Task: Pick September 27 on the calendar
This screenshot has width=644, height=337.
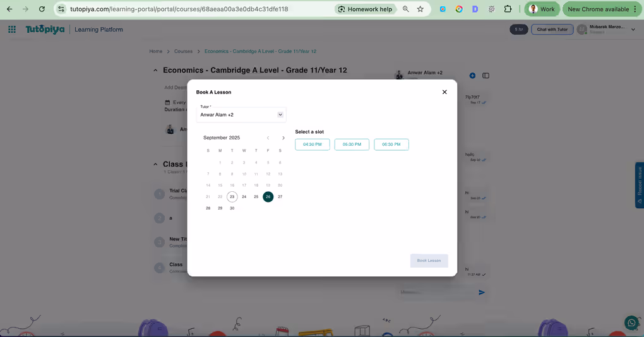Action: pyautogui.click(x=280, y=197)
